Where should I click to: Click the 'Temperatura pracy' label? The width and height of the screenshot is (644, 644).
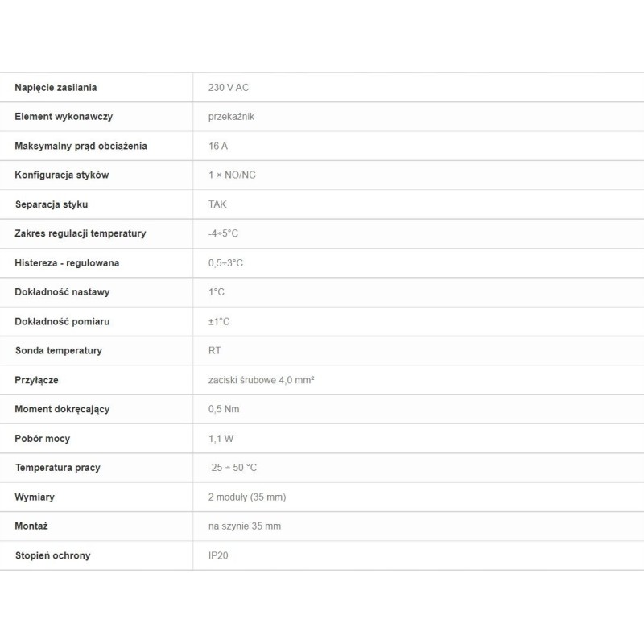coord(57,468)
